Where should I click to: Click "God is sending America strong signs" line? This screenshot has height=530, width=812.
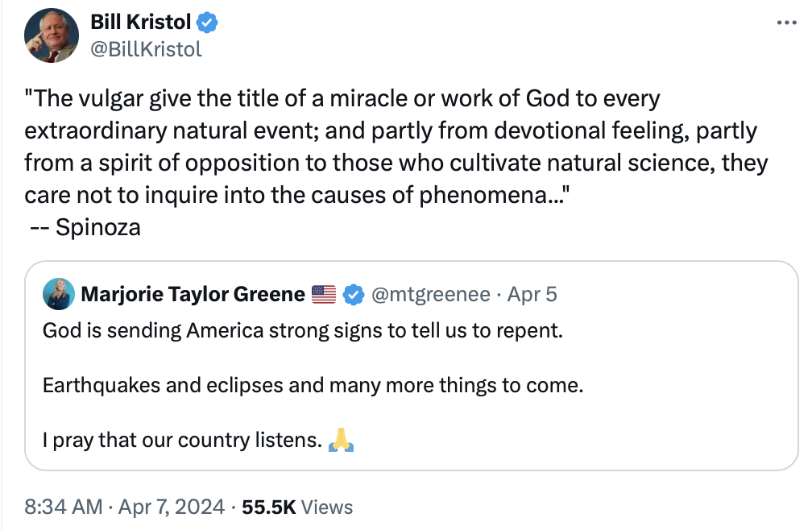click(302, 330)
